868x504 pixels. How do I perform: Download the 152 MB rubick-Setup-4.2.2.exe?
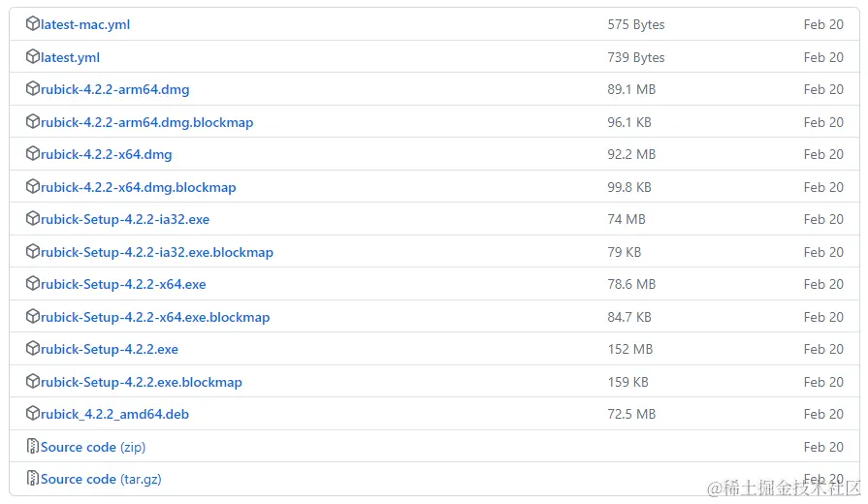[x=109, y=349]
